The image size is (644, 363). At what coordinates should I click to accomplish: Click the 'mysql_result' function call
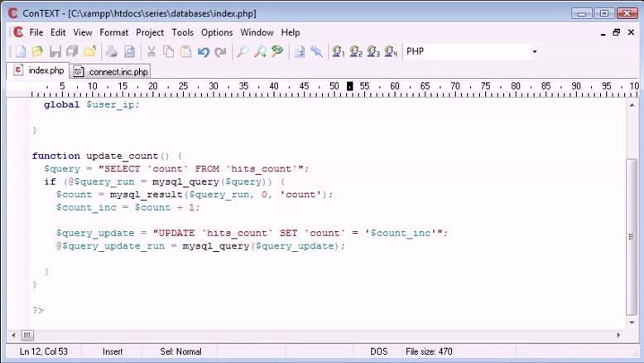point(147,195)
